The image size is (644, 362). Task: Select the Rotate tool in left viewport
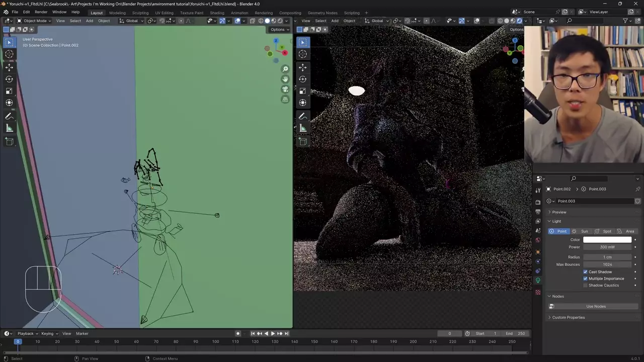(x=9, y=79)
